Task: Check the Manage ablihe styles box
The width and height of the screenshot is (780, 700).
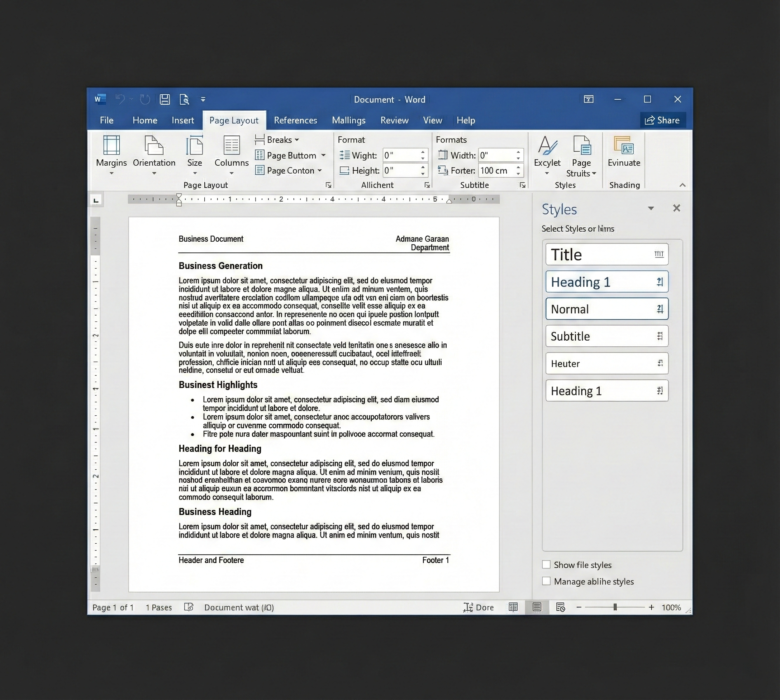Action: click(x=546, y=581)
